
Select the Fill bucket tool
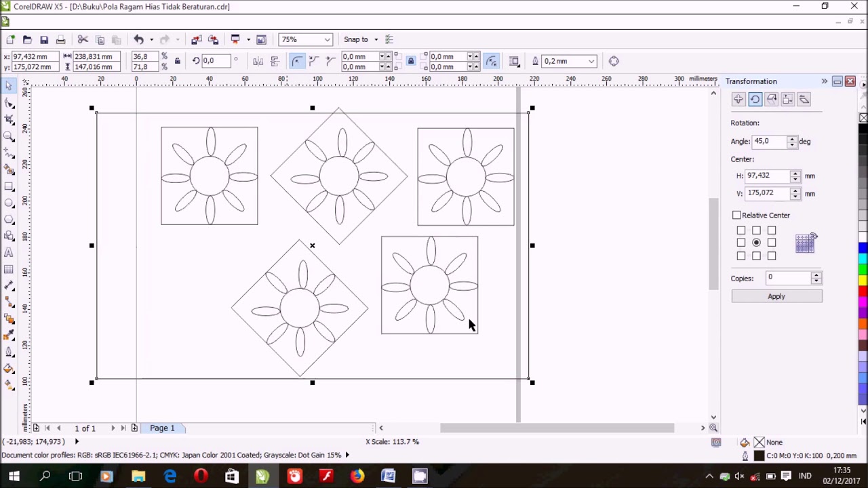click(9, 369)
